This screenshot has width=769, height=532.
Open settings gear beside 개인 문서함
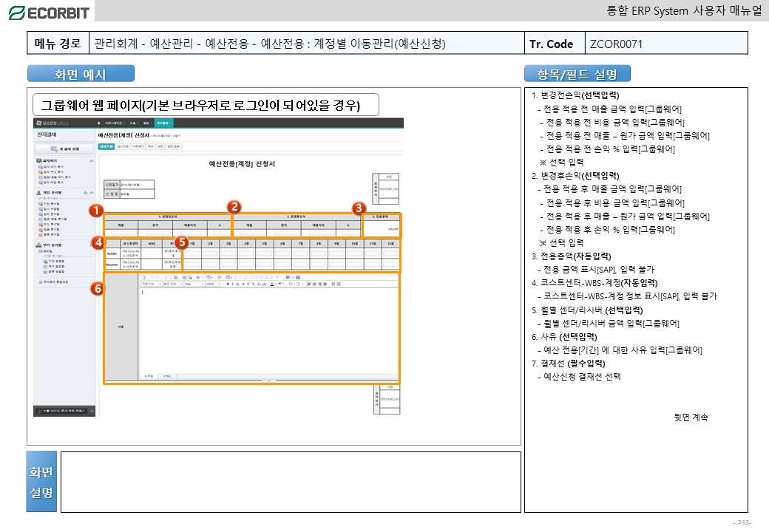(x=85, y=193)
